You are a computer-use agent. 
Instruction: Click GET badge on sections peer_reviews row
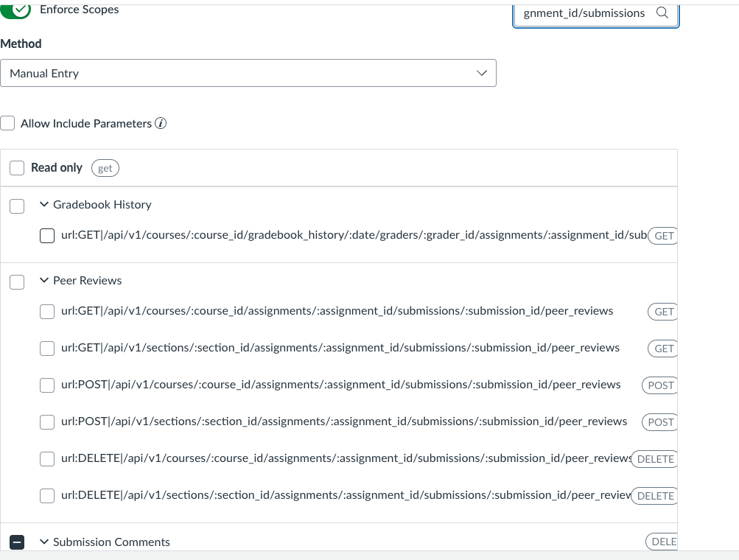click(x=663, y=349)
